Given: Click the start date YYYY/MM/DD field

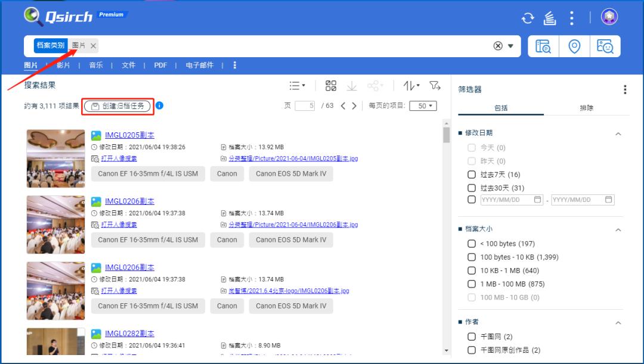Looking at the screenshot, I should (510, 199).
